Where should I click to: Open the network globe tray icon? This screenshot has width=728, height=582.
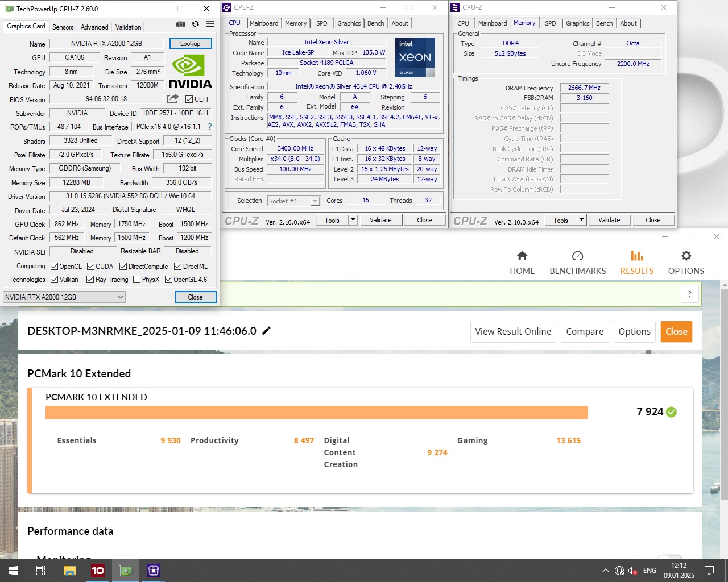[619, 571]
